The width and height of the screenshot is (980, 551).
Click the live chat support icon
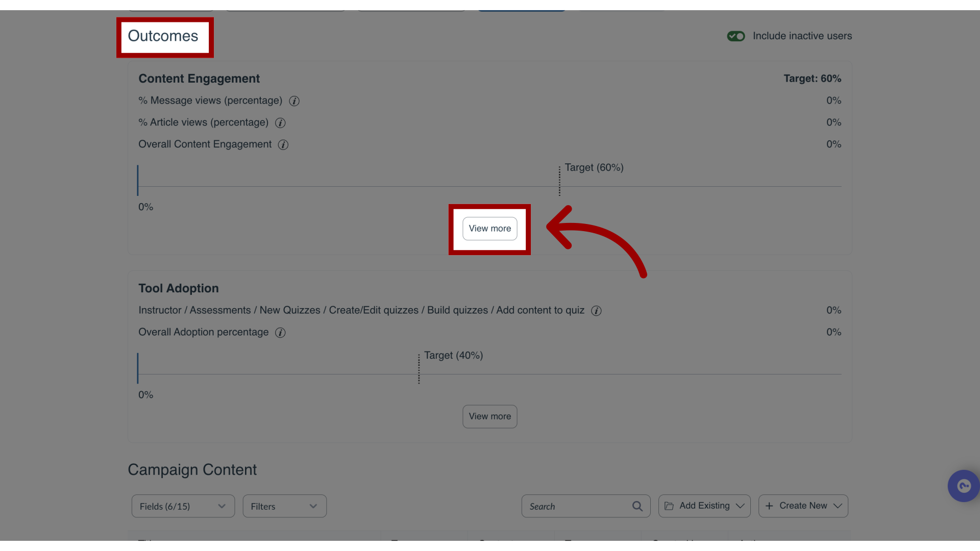click(x=964, y=486)
